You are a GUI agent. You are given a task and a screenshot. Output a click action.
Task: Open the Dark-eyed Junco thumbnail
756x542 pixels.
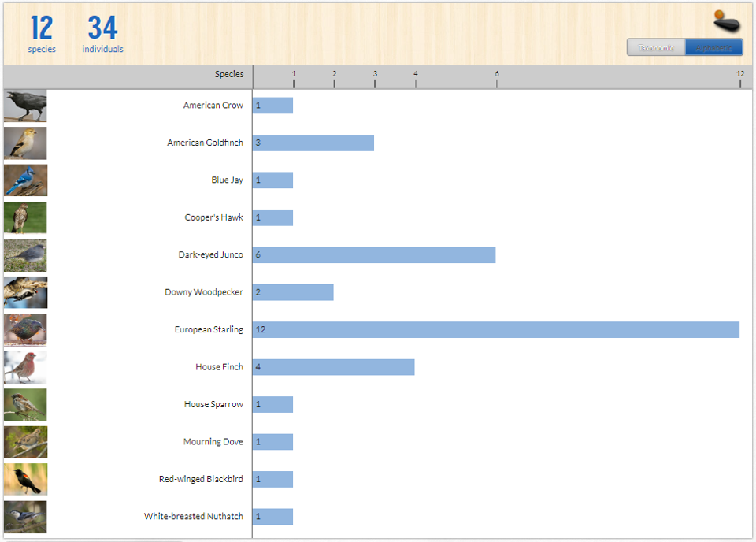click(25, 255)
